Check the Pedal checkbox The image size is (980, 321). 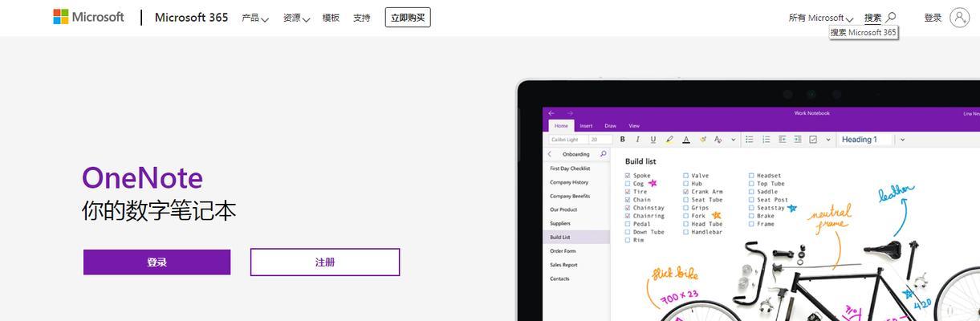click(x=628, y=224)
